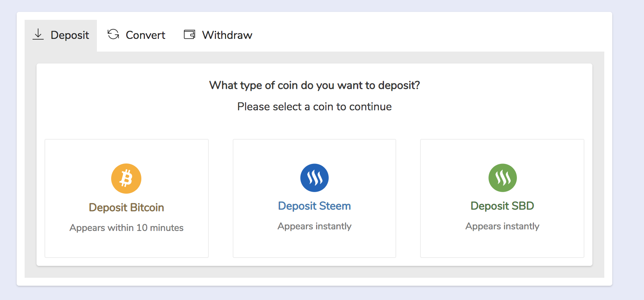
Task: Select the Deposit Bitcoin link text
Action: [x=126, y=208]
